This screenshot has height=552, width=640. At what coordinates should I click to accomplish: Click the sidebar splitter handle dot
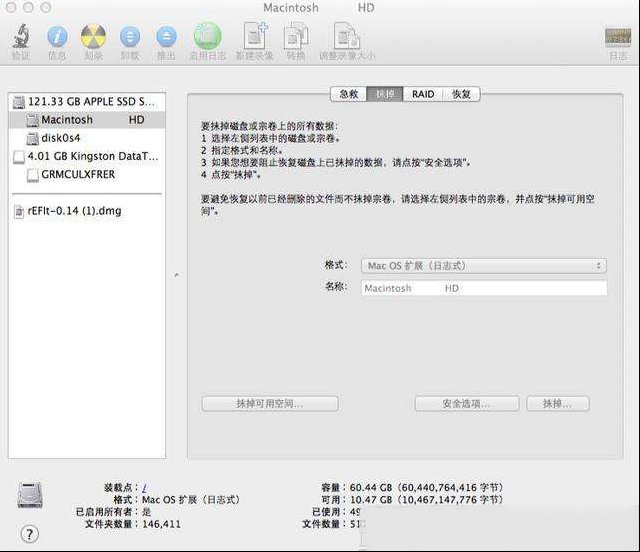point(176,275)
